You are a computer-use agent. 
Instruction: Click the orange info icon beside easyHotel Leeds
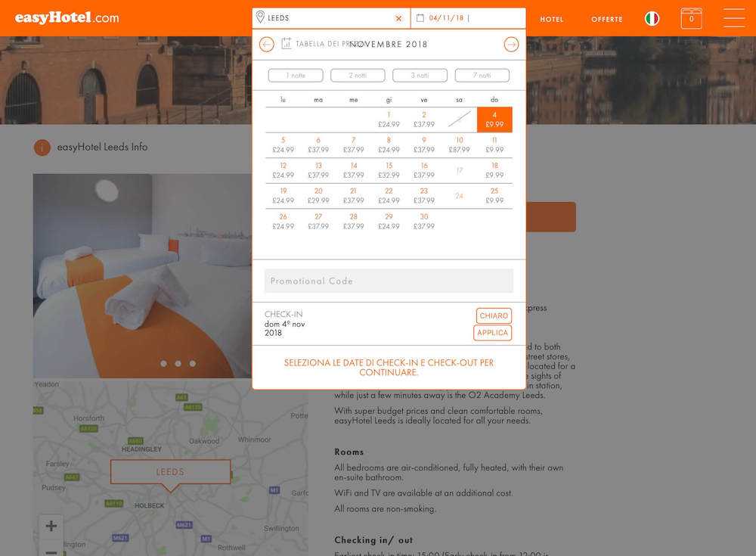tap(42, 148)
